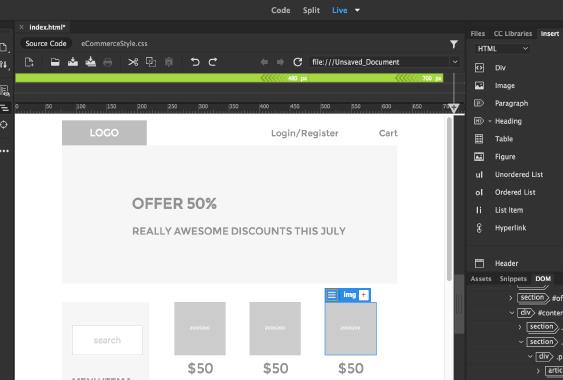Insert a Hyperlink from Insert panel
The image size is (563, 380).
501,228
